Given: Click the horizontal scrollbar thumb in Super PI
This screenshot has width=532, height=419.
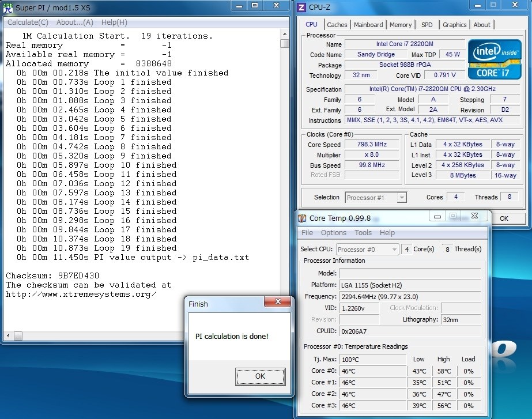Looking at the screenshot, I should pyautogui.click(x=18, y=336).
